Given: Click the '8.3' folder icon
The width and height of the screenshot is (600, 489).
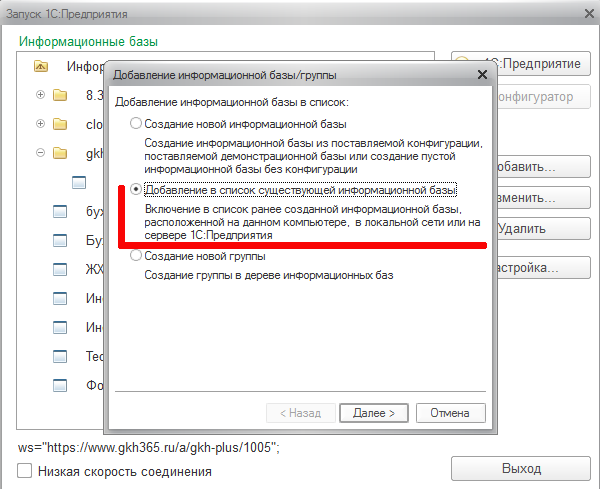Looking at the screenshot, I should [x=60, y=95].
